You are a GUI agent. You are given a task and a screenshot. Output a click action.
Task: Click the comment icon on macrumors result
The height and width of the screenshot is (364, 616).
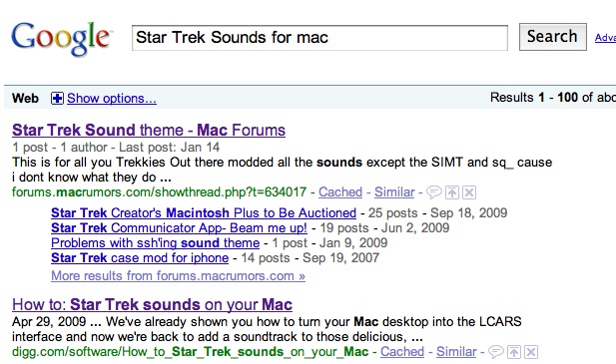(434, 192)
